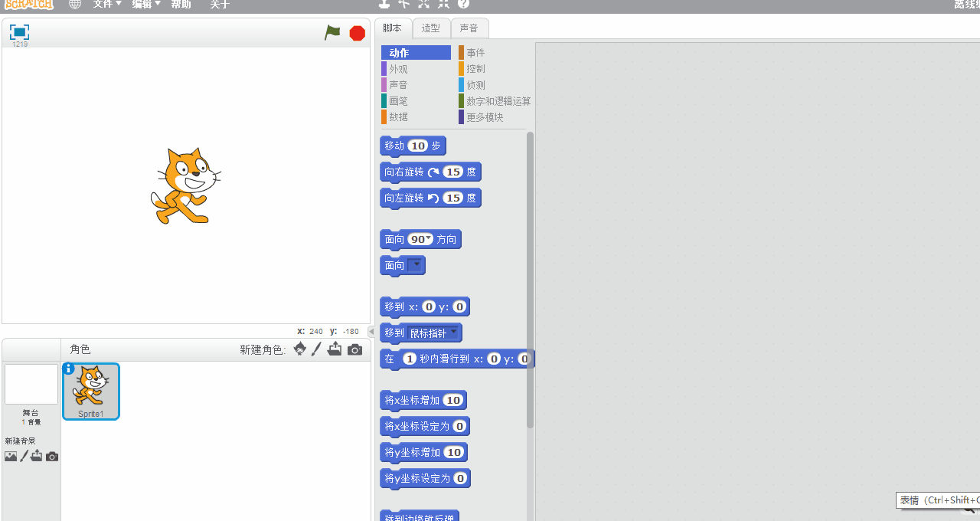Image resolution: width=980 pixels, height=521 pixels.
Task: Collapse the stage with the small arrow
Action: 372,332
